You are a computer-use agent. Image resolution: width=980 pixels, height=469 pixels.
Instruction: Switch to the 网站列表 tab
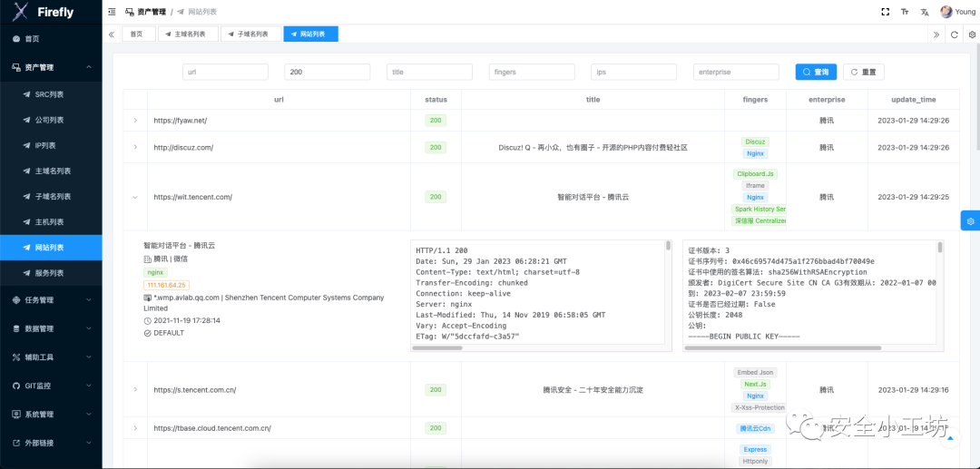coord(310,34)
